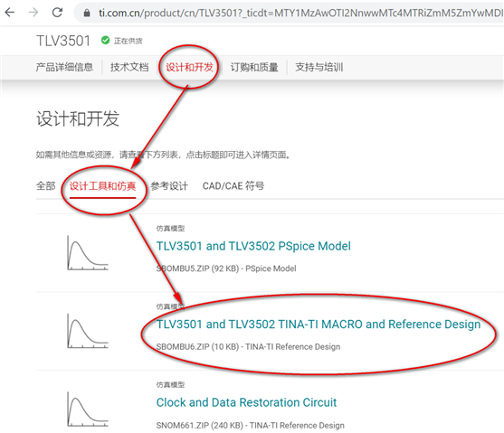Click the Clock and Data Restoration graph thumbnail
Screen dimensions: 504x433
coord(88,409)
